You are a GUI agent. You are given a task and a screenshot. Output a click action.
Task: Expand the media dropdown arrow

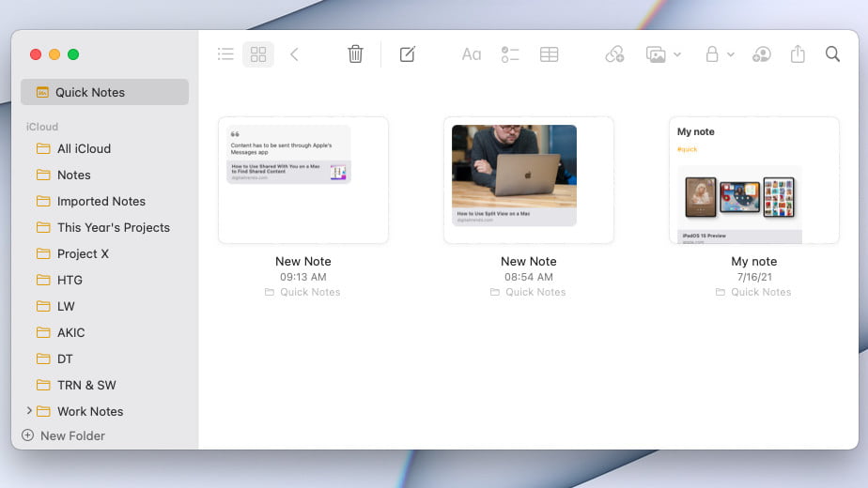click(x=677, y=54)
